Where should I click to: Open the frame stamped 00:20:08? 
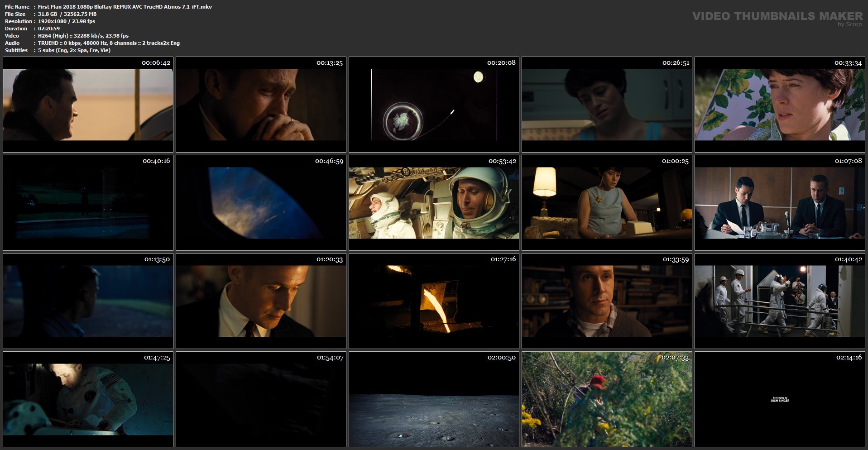click(434, 105)
